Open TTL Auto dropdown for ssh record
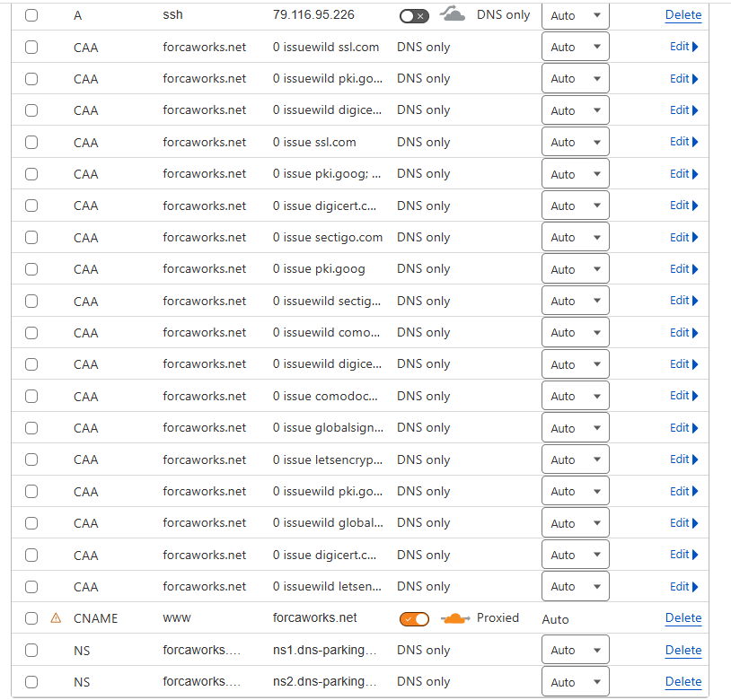Viewport: 731px width, 700px height. [x=576, y=16]
